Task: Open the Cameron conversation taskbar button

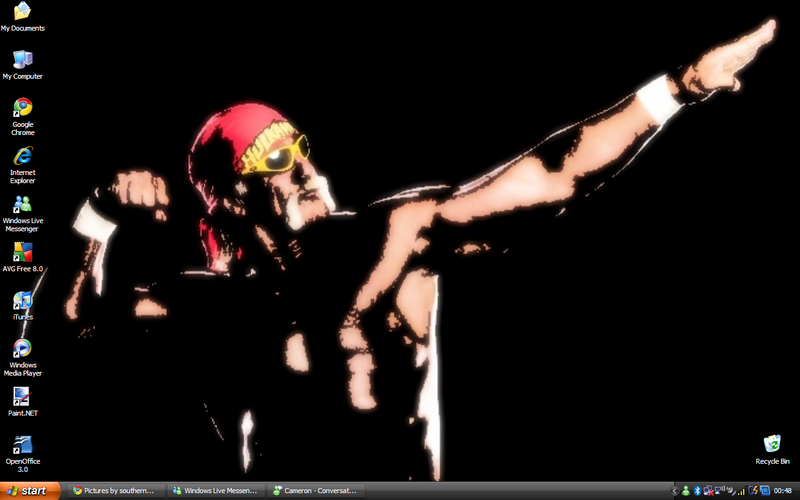Action: 317,491
